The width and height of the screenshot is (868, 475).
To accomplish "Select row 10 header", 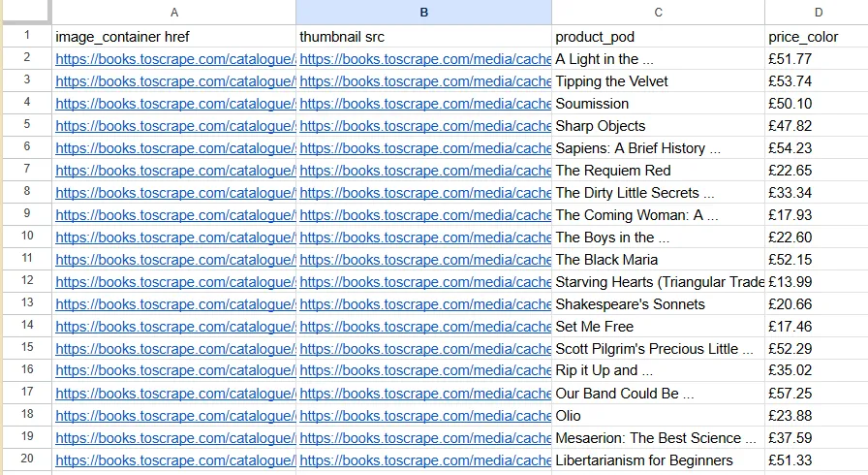I will tap(26, 237).
